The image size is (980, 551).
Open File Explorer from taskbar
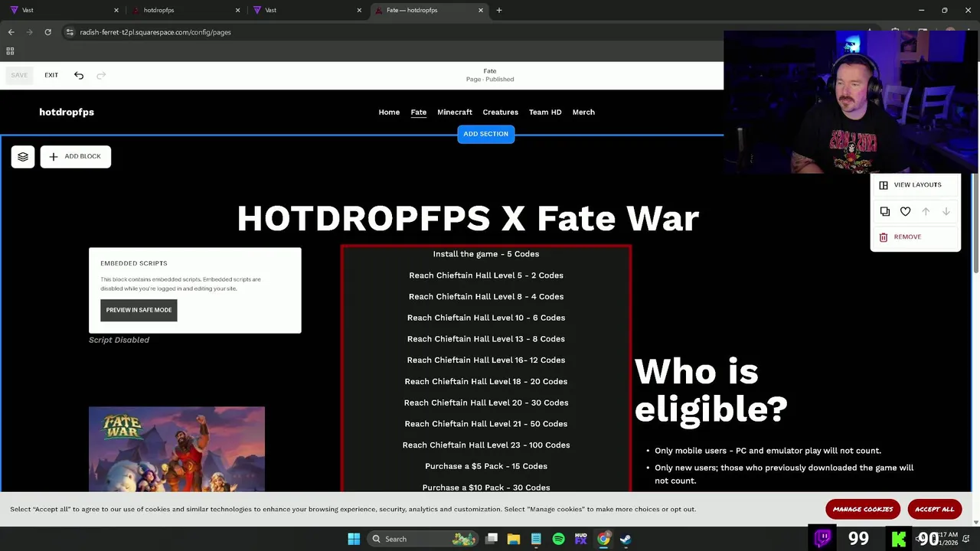[x=514, y=539]
